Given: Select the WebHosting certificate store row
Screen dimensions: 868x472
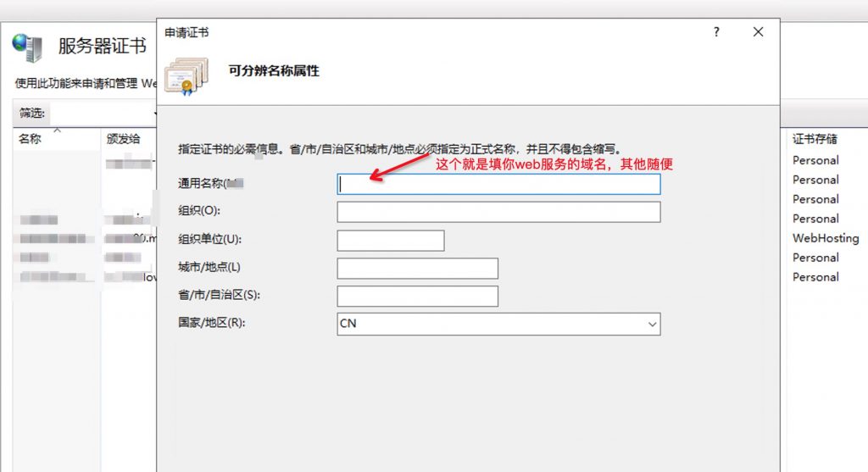Looking at the screenshot, I should (x=825, y=238).
